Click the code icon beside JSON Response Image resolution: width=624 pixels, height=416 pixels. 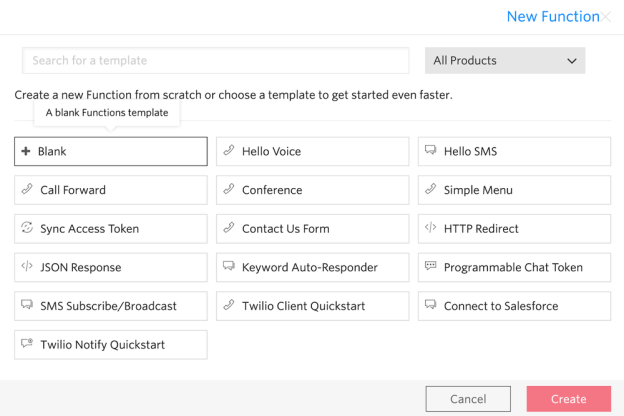[x=27, y=267]
